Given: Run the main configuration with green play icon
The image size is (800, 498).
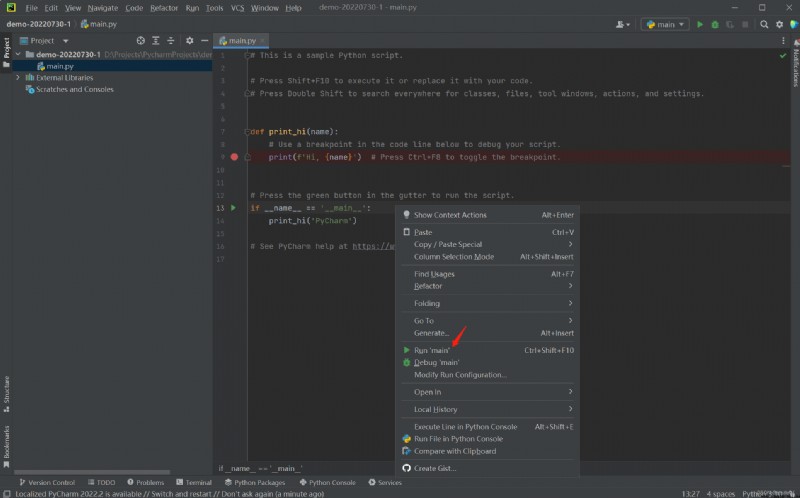Looking at the screenshot, I should (700, 24).
